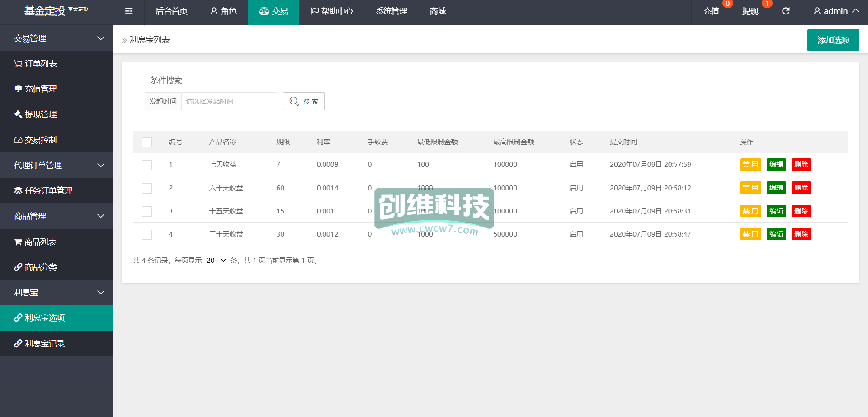Screen dimensions: 868x417
Task: Click the 添加选项 button
Action: pos(833,40)
